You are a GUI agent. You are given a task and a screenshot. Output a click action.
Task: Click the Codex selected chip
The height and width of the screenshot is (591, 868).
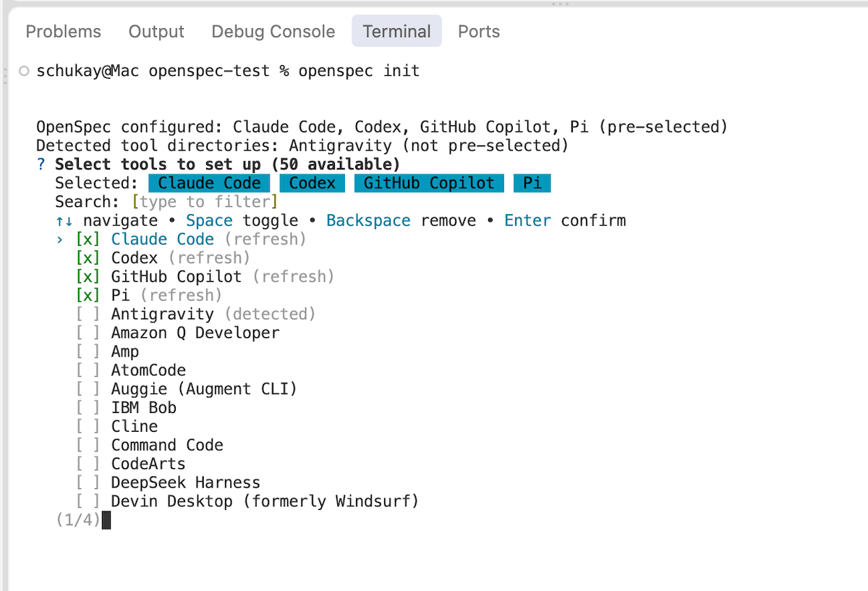point(312,183)
